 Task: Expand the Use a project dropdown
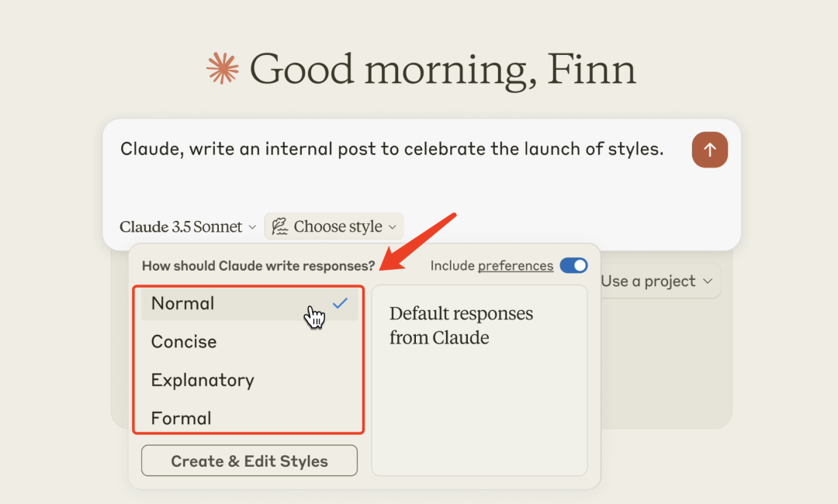[x=657, y=281]
